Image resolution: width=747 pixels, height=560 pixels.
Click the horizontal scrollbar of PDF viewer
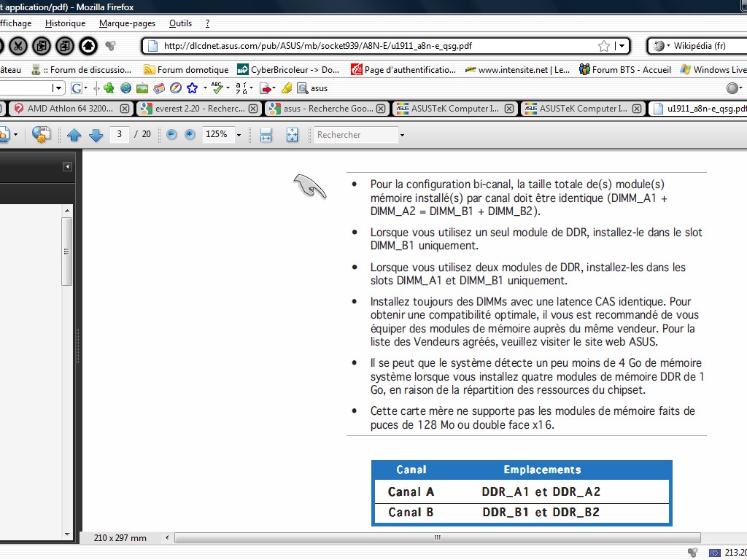click(438, 538)
